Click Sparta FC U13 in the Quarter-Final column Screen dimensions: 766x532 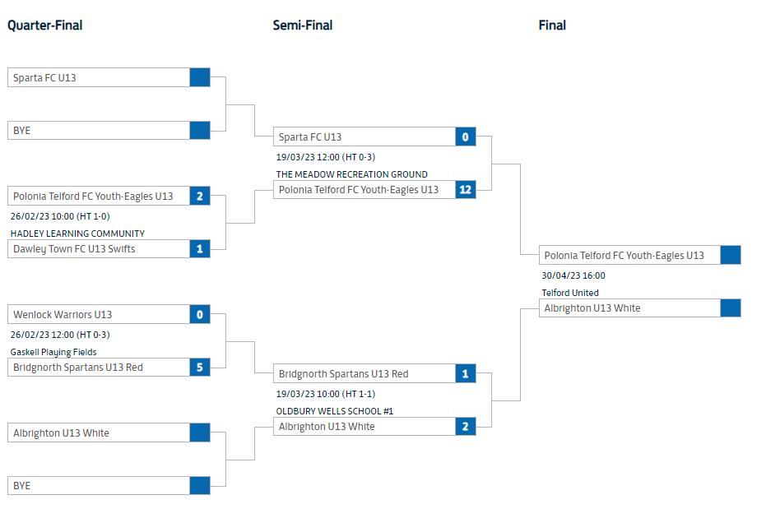coord(44,78)
